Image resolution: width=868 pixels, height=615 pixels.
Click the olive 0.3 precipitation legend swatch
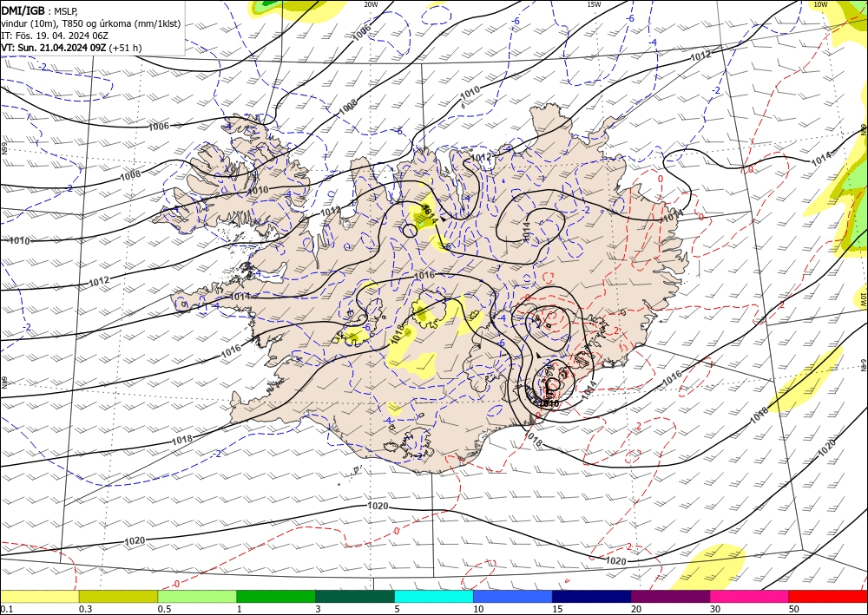(x=118, y=596)
